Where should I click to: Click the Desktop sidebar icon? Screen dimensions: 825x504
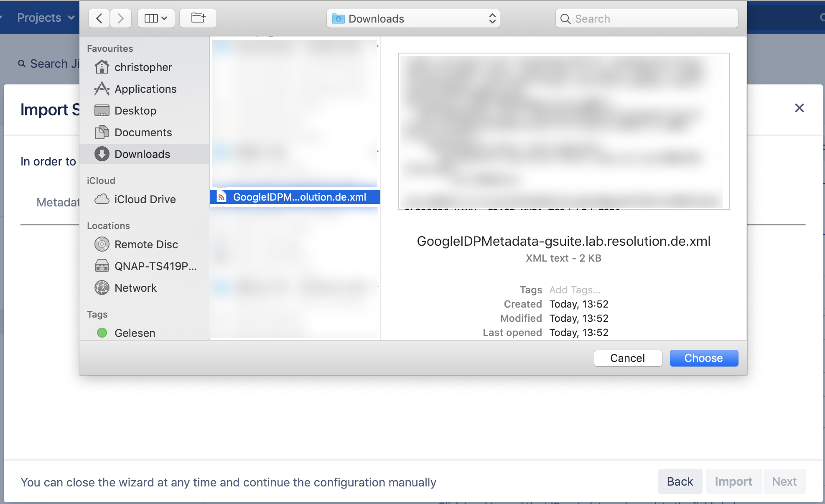pos(102,111)
